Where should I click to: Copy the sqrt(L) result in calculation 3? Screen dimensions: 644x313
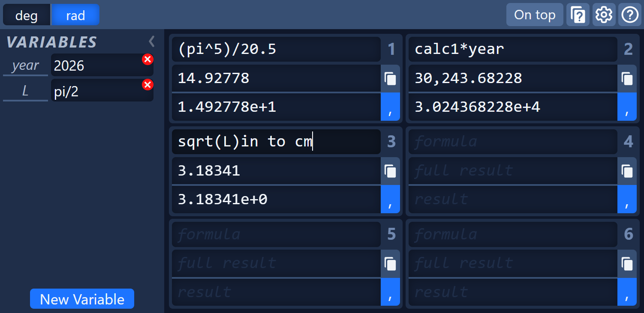coord(390,170)
